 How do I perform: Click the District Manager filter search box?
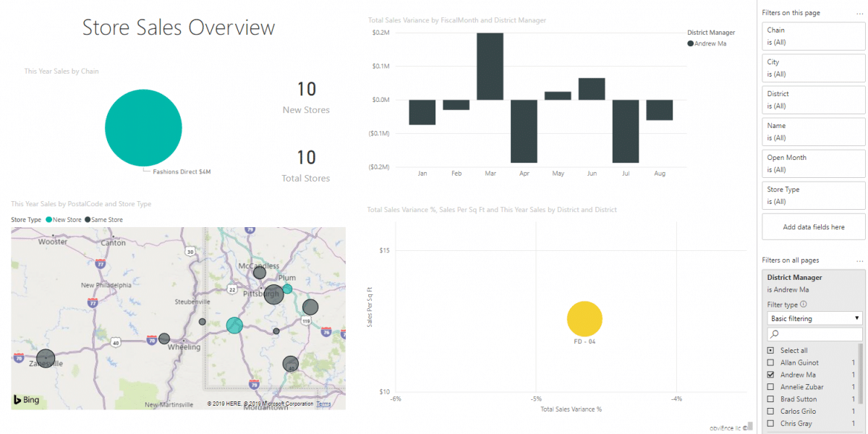[x=814, y=333]
